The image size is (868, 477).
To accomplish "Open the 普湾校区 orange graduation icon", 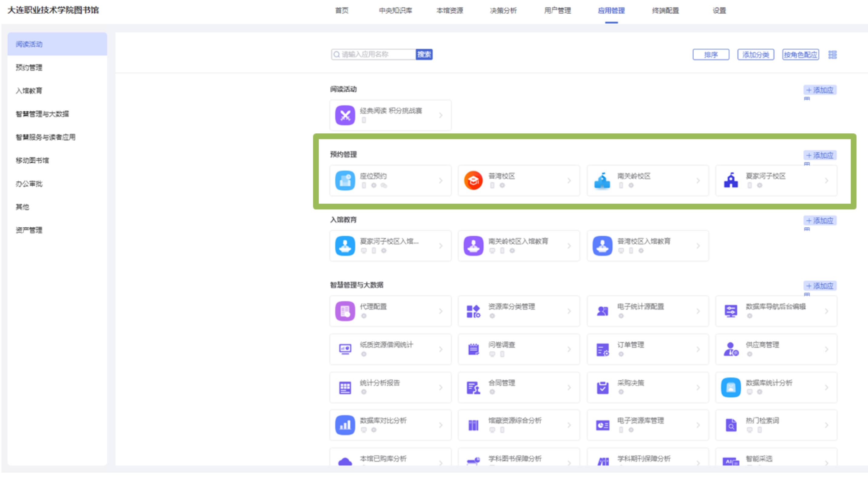I will pos(473,181).
